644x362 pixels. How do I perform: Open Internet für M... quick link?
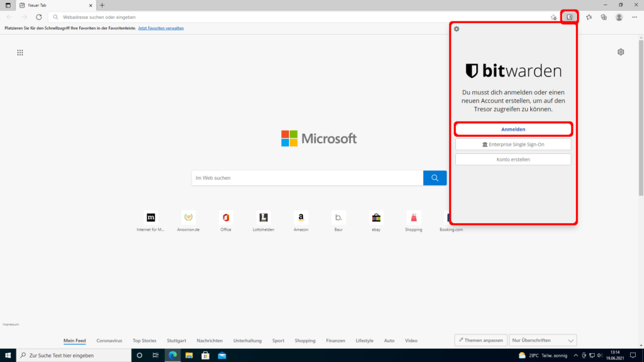click(x=151, y=221)
